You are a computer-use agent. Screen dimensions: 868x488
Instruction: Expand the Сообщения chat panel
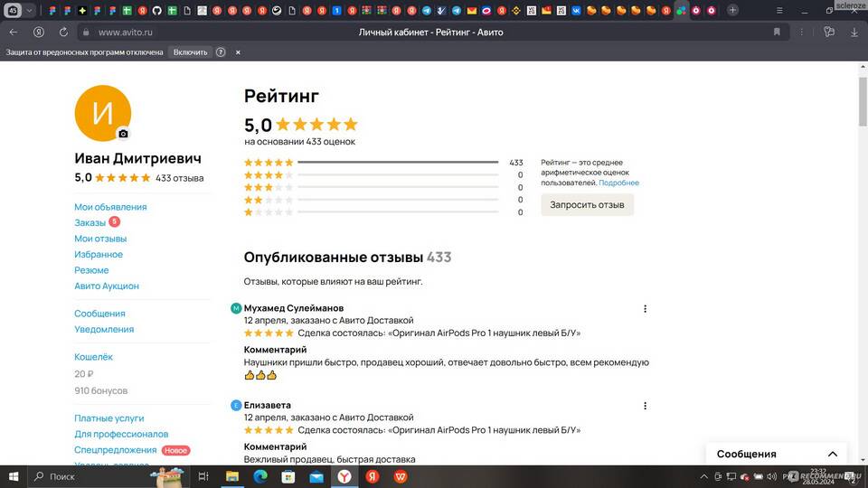(x=833, y=454)
